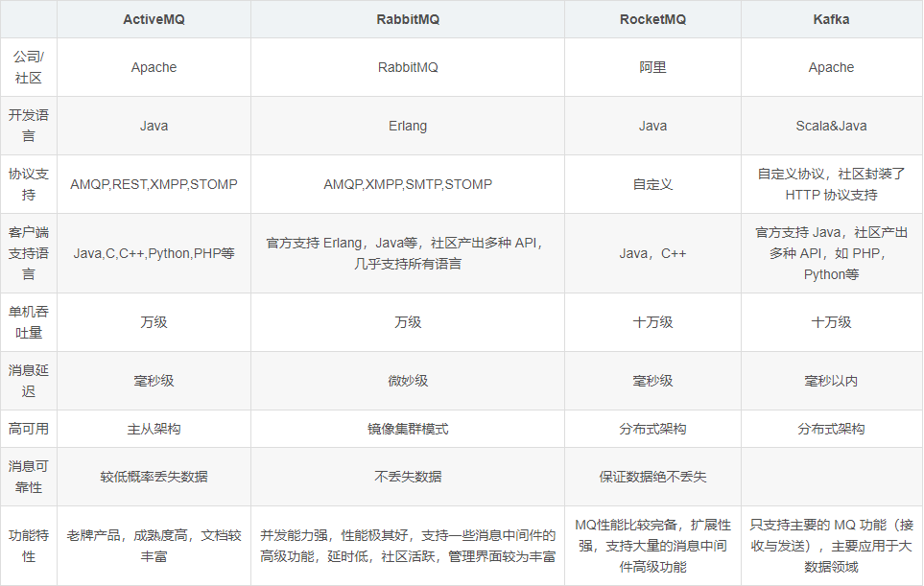Click the 微妙级 cell under RabbitMQ
The height and width of the screenshot is (586, 924).
[x=408, y=381]
